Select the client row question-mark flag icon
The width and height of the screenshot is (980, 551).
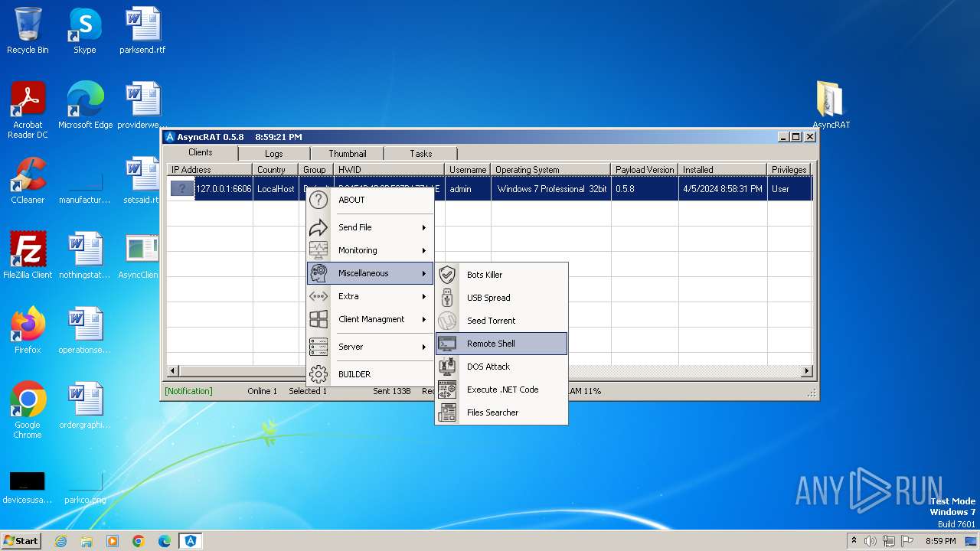(x=182, y=188)
